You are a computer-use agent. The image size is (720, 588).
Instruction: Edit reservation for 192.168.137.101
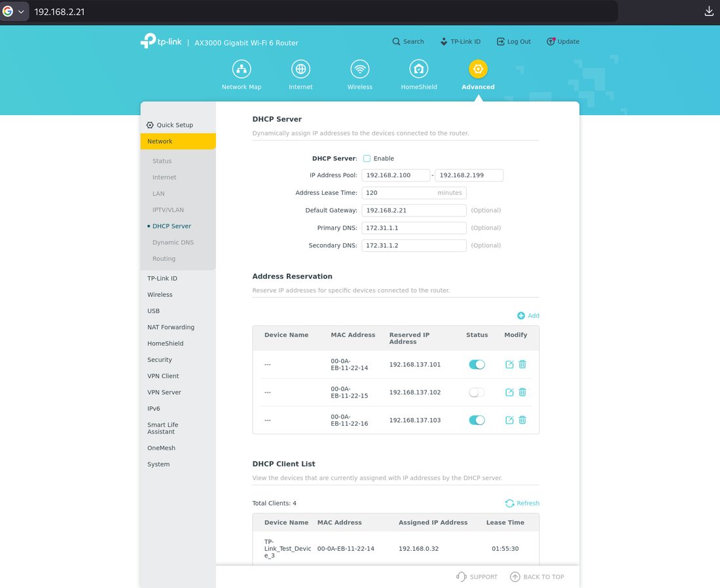pos(509,364)
